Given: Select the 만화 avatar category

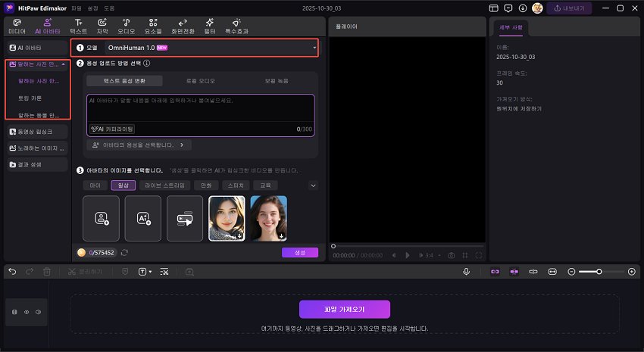Looking at the screenshot, I should (x=206, y=185).
